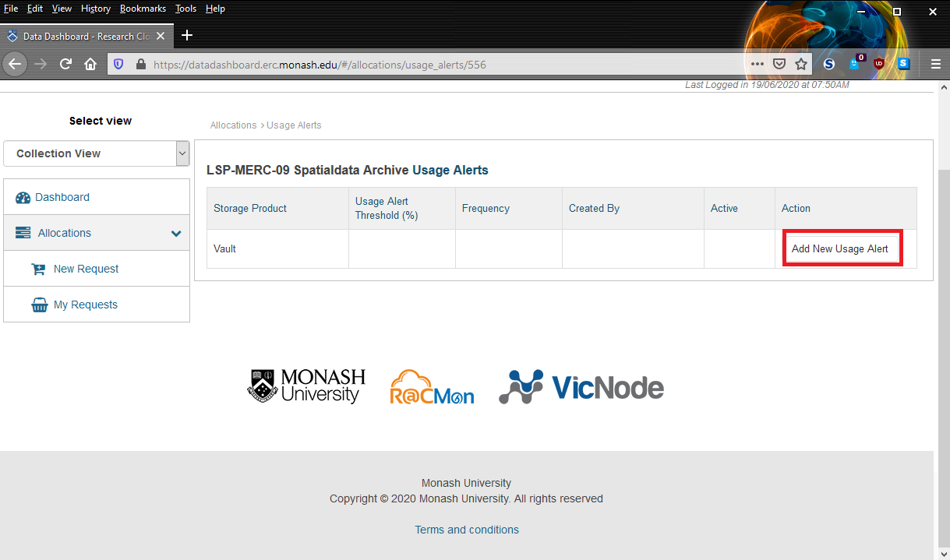Viewport: 950px width, 560px height.
Task: Go to Firefox home page icon
Action: (90, 64)
